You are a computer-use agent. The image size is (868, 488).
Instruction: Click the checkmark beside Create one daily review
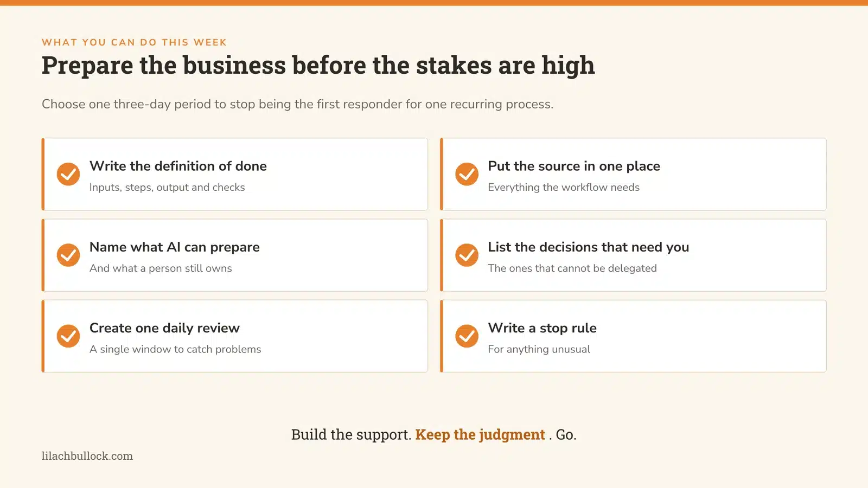click(68, 336)
